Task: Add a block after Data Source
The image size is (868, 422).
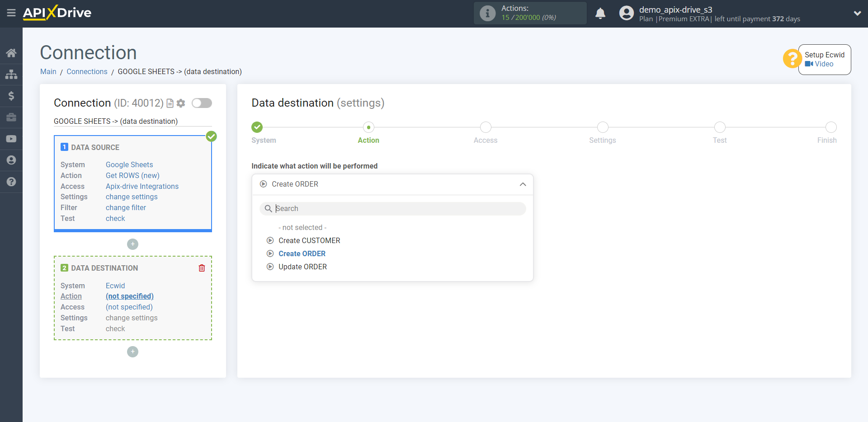Action: pyautogui.click(x=132, y=244)
